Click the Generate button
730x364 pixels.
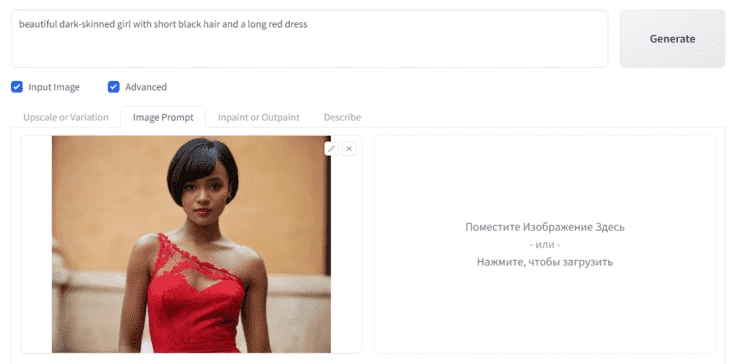click(672, 39)
